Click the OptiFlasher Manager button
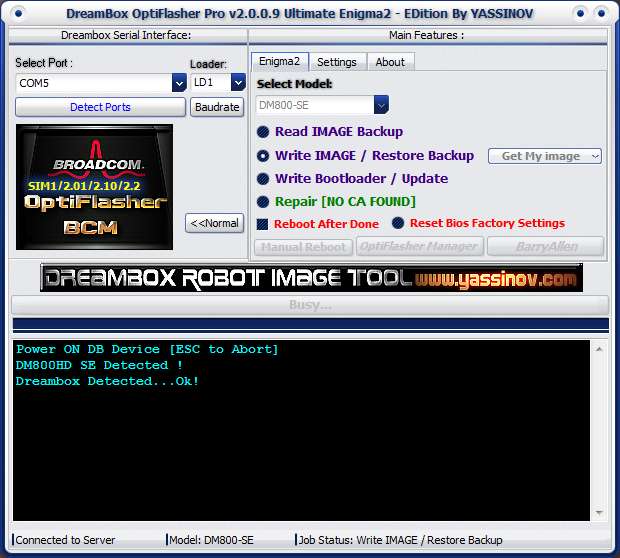This screenshot has width=620, height=558. [420, 247]
